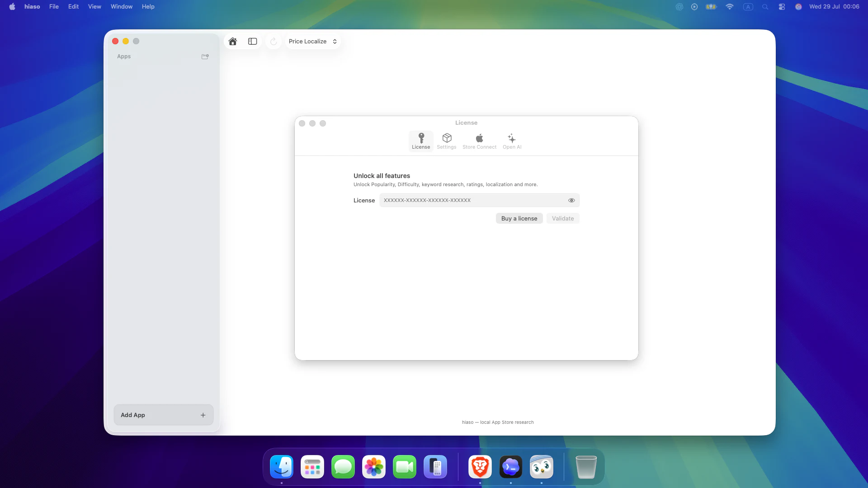Open the File menu
Screen dimensions: 868x488
click(54, 7)
